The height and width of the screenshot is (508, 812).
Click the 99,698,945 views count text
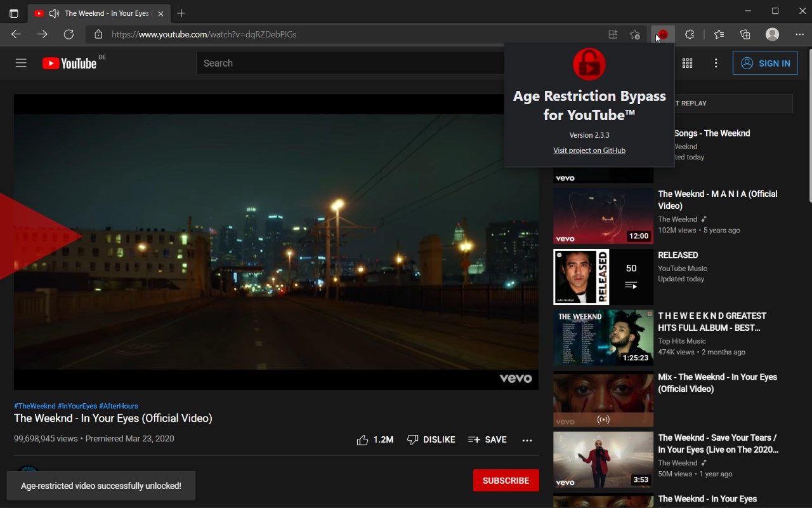46,439
